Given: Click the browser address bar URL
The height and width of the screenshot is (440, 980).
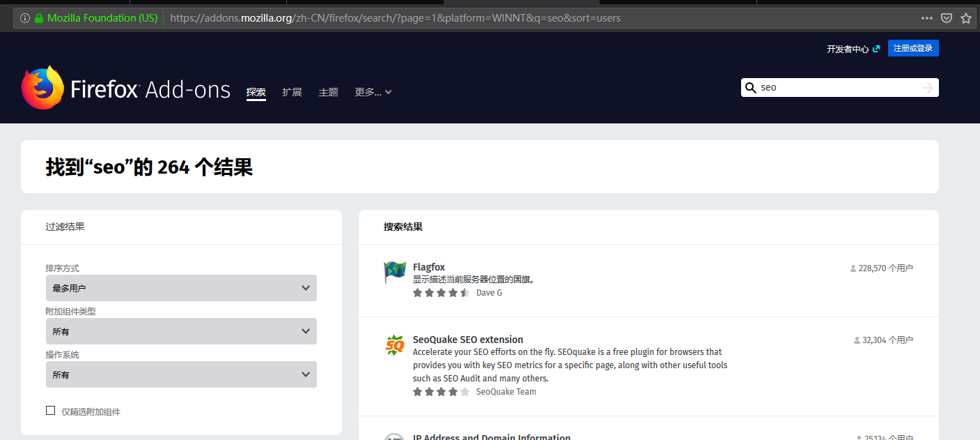Looking at the screenshot, I should [x=395, y=18].
